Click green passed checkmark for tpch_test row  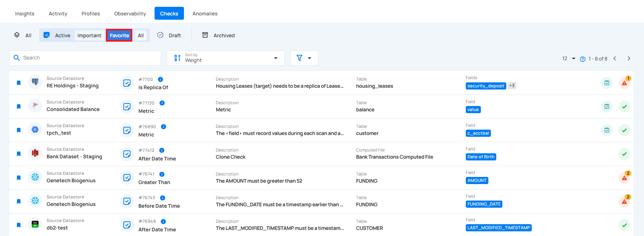624,130
